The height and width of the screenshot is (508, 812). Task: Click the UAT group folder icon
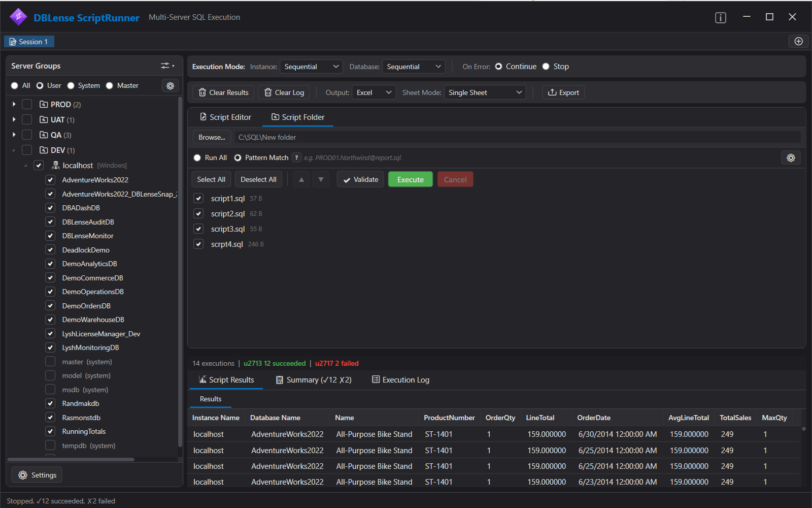point(44,120)
